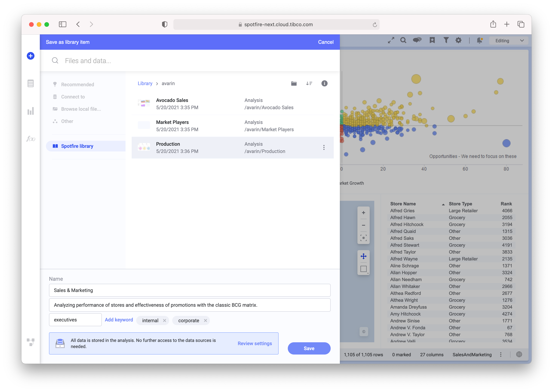Open the filters panel icon
553x392 pixels.
point(446,40)
